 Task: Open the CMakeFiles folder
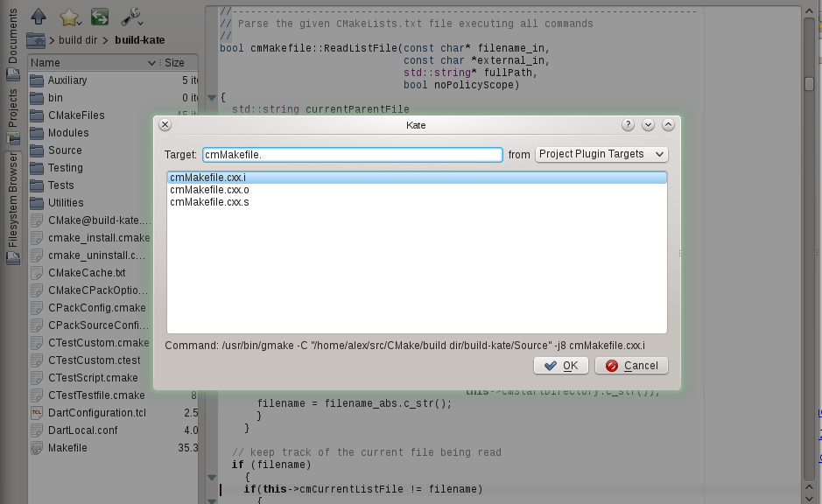point(76,115)
